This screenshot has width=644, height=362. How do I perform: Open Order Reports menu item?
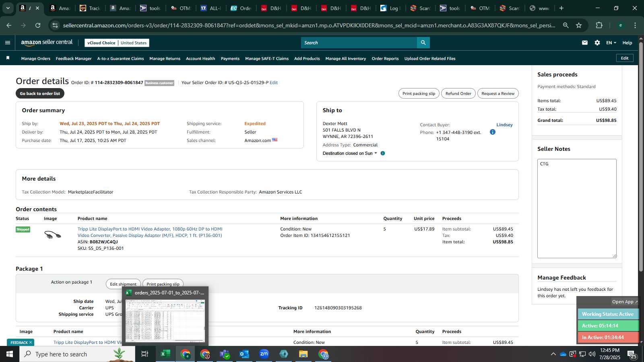(x=385, y=59)
